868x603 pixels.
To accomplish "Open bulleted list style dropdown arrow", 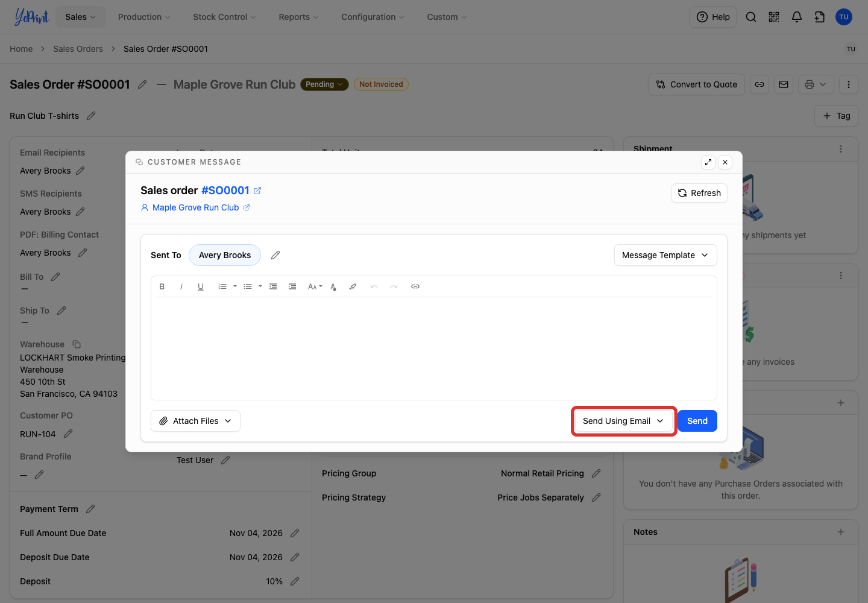I will point(260,286).
